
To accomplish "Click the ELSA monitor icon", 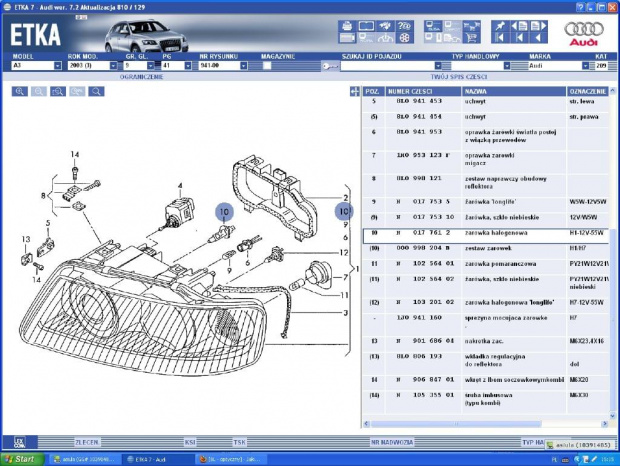I will [433, 26].
